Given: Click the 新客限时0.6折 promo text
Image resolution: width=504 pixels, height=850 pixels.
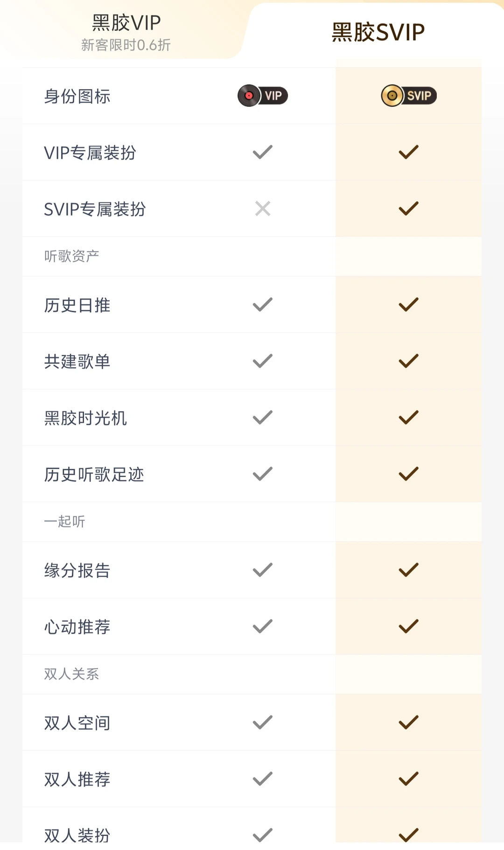Looking at the screenshot, I should (126, 45).
